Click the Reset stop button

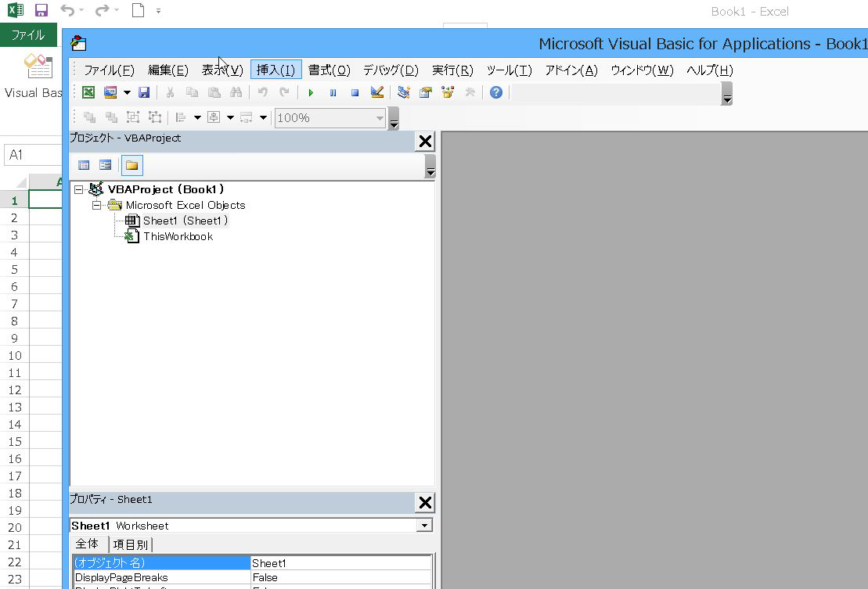coord(355,92)
